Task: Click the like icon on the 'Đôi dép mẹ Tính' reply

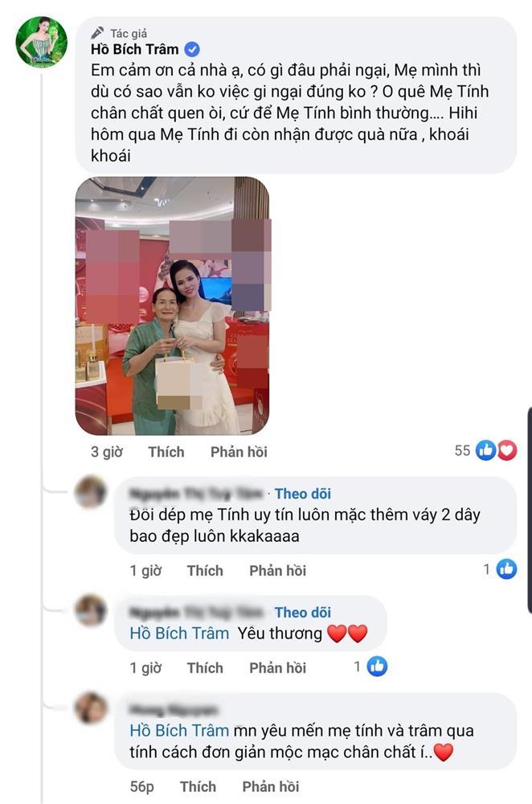Action: pos(506,569)
